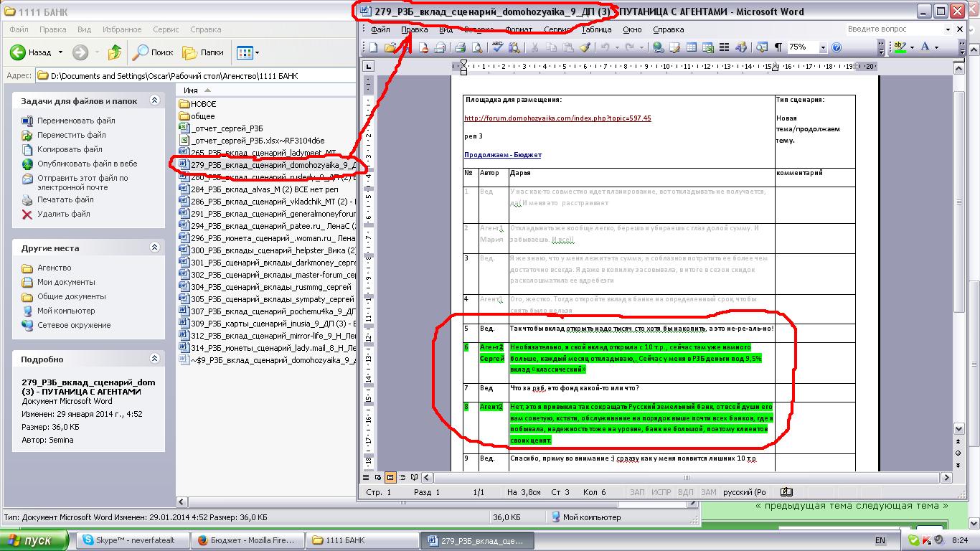The height and width of the screenshot is (551, 980).
Task: Click the font color A icon
Action: click(925, 47)
